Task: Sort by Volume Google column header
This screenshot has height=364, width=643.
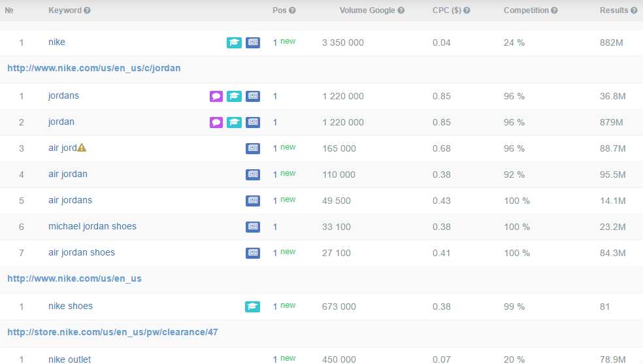Action: [367, 10]
